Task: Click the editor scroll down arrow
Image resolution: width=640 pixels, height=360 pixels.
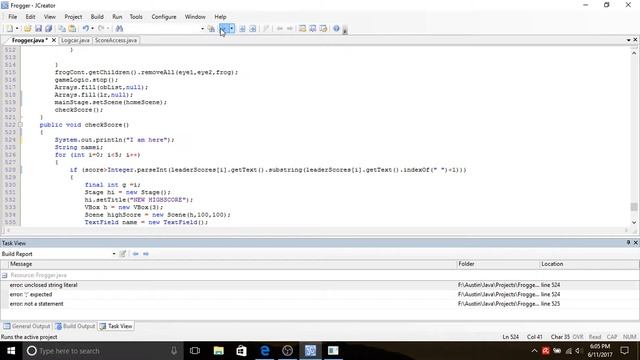Action: [x=634, y=222]
